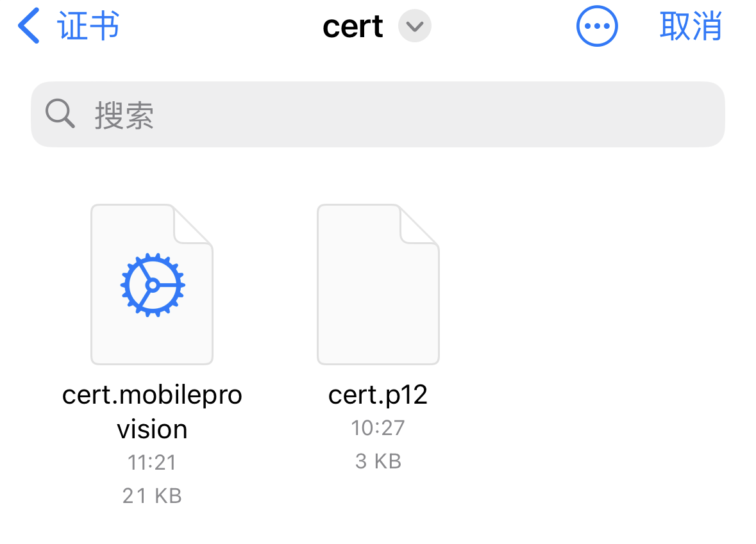756x544 pixels.
Task: Click the 3 KB size label
Action: [378, 461]
